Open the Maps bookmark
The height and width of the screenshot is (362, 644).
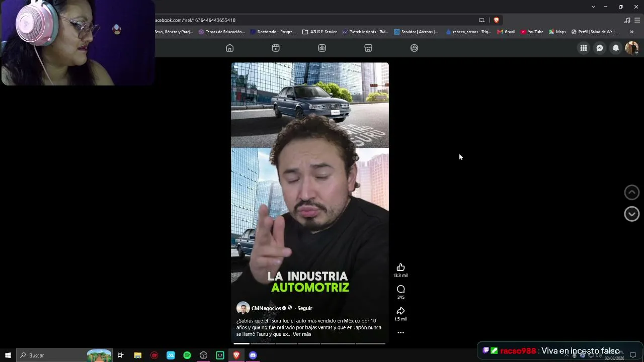(557, 32)
